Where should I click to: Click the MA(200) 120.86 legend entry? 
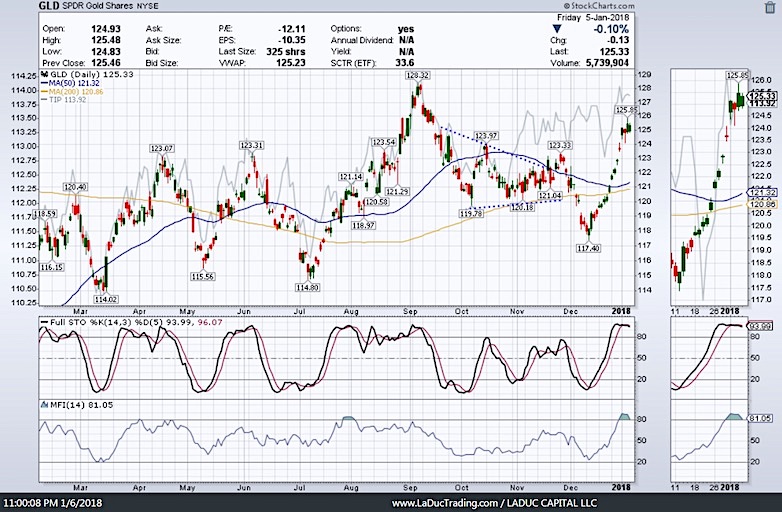pyautogui.click(x=72, y=92)
